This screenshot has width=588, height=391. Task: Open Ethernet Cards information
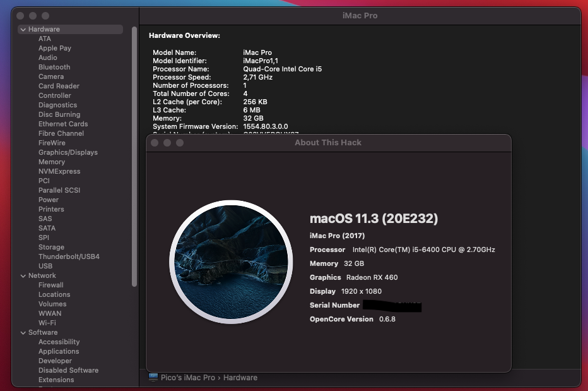[63, 124]
